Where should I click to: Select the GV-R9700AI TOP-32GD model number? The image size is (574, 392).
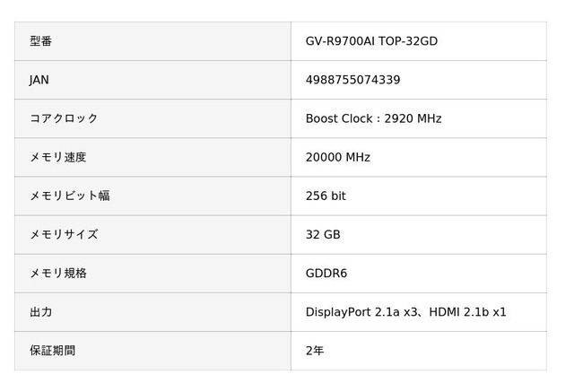point(371,41)
